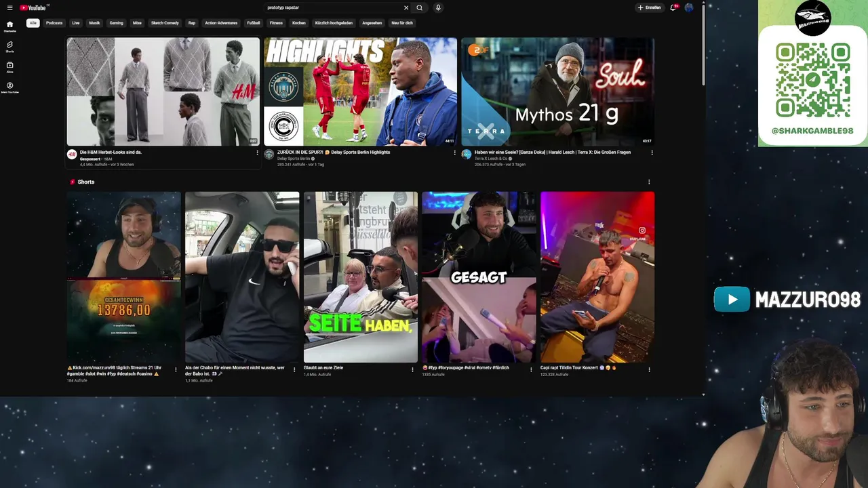Click the red Shorts section icon
868x488 pixels.
coord(72,182)
